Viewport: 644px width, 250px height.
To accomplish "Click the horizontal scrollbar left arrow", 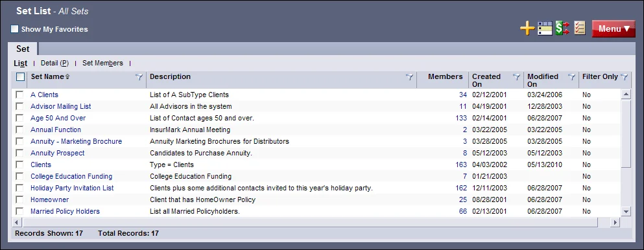I will pyautogui.click(x=18, y=222).
